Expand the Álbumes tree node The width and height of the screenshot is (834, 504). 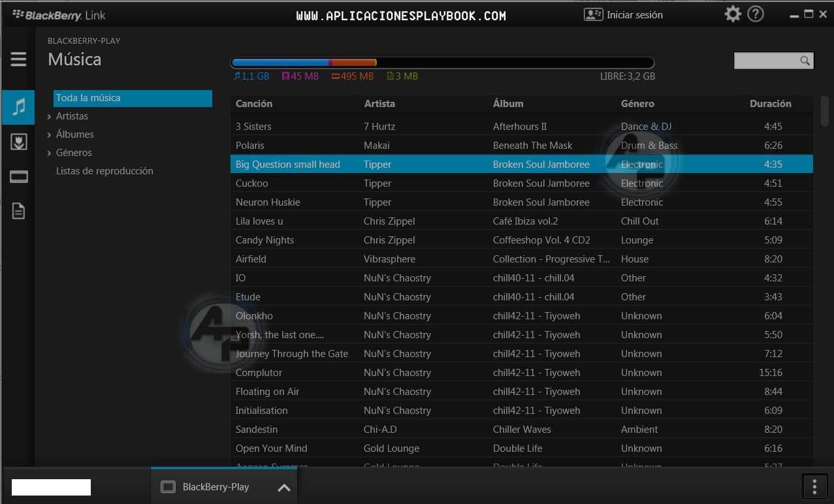pyautogui.click(x=49, y=134)
